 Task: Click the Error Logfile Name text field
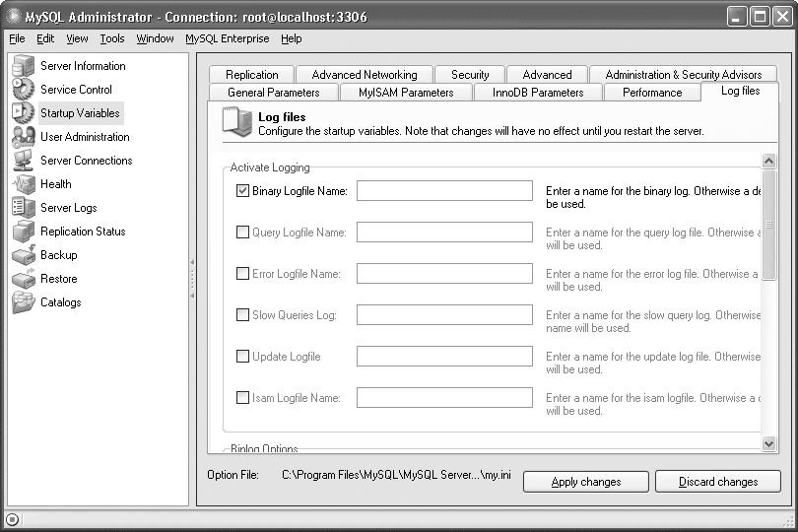click(444, 274)
